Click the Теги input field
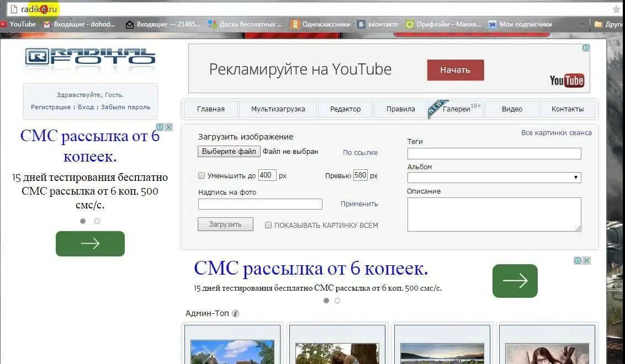 (x=494, y=153)
